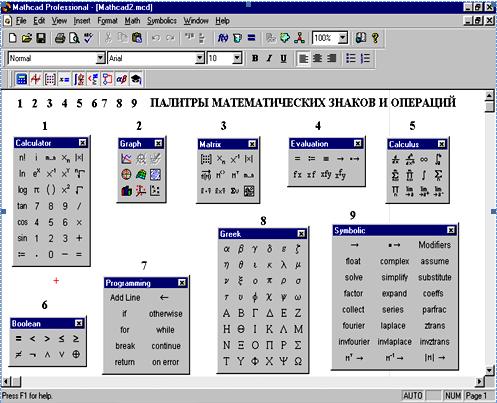
Task: Open the Calculus palette button
Action: 79,79
